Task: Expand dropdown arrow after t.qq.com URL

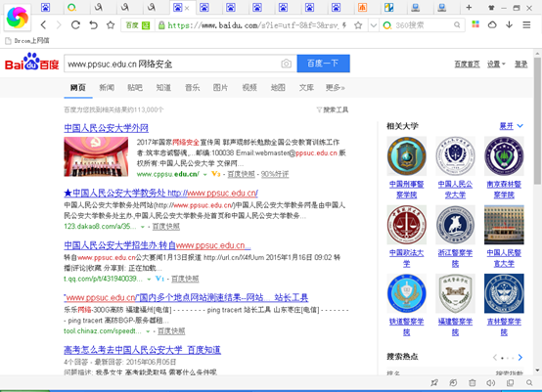Action: point(149,279)
